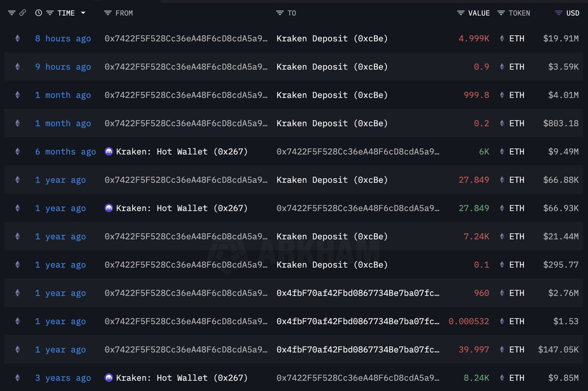
Task: Click Ethereum chain icon on the 6K ETH row
Action: click(x=18, y=152)
